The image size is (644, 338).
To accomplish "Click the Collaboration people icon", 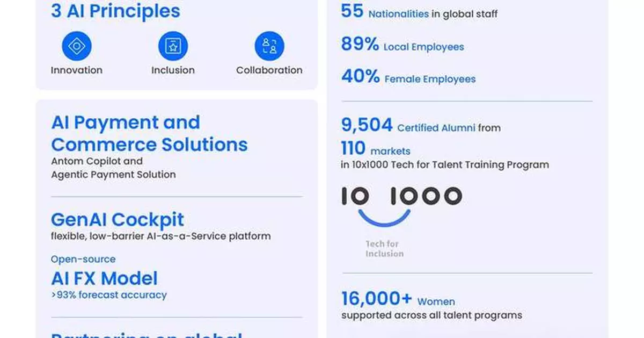I will [269, 46].
